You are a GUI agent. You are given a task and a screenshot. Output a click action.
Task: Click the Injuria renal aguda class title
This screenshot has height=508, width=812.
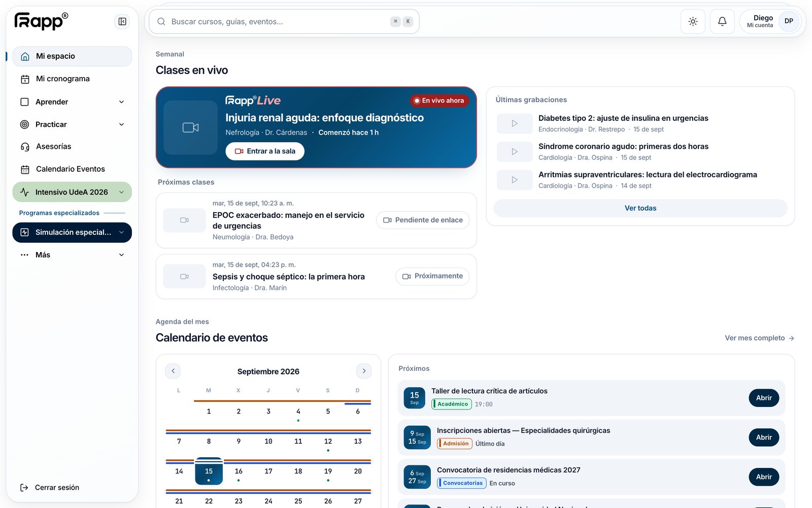(325, 118)
